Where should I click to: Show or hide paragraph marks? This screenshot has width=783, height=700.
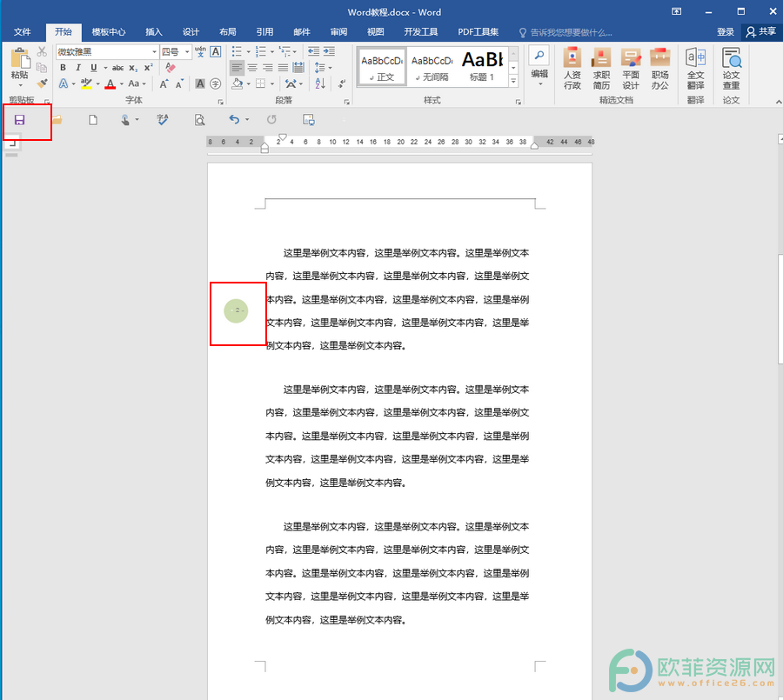pyautogui.click(x=342, y=83)
